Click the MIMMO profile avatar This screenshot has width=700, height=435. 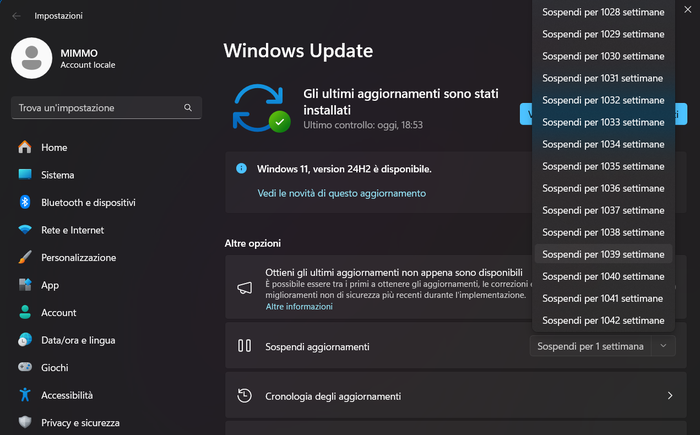pyautogui.click(x=32, y=58)
